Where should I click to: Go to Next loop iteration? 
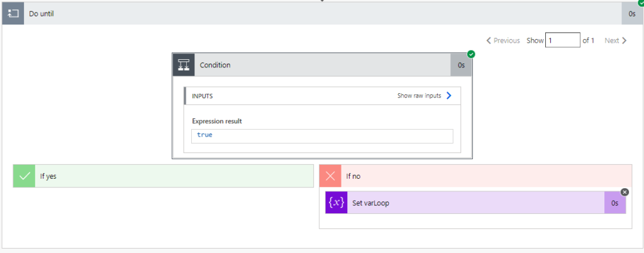(x=616, y=40)
